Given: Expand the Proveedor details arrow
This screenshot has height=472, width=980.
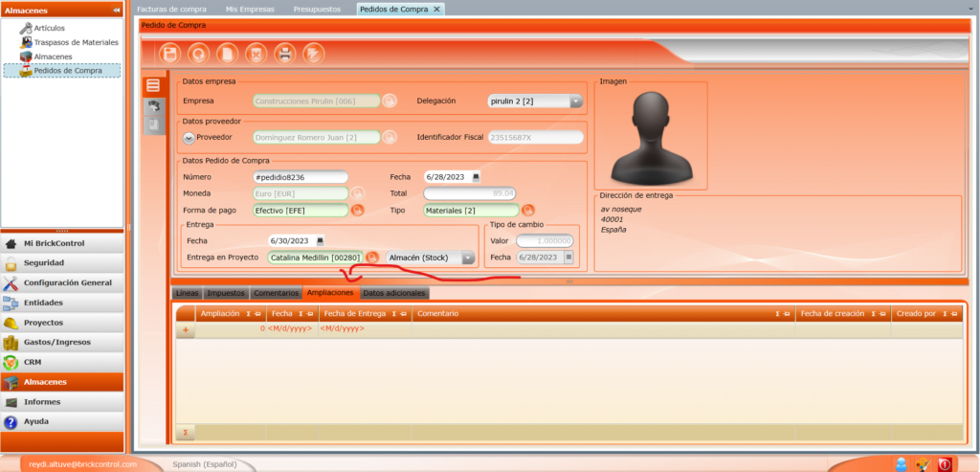Looking at the screenshot, I should tap(189, 138).
